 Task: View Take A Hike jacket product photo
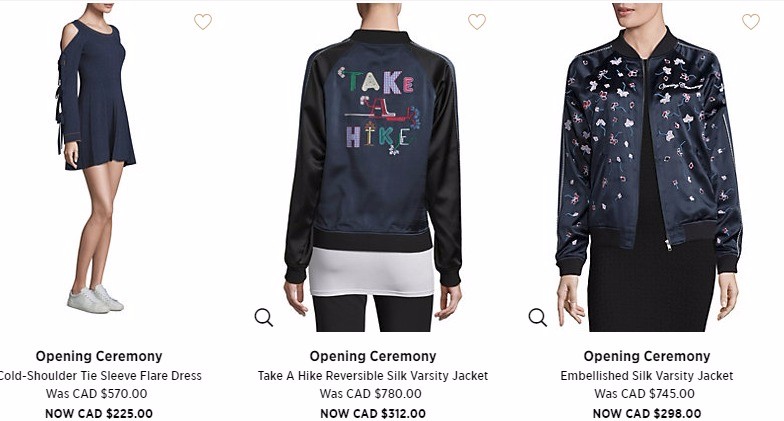(373, 168)
